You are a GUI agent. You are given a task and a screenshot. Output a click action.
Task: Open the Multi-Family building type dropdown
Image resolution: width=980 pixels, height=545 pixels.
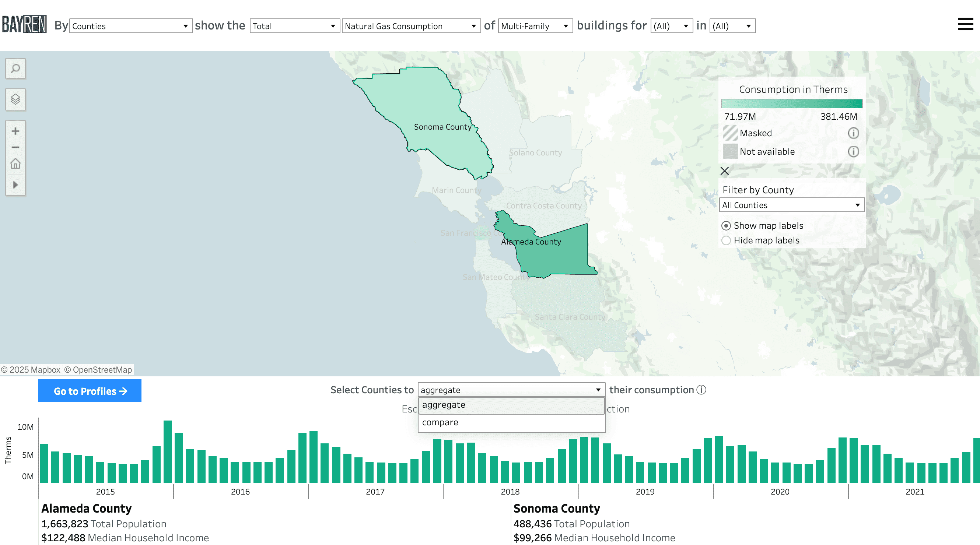pyautogui.click(x=535, y=26)
